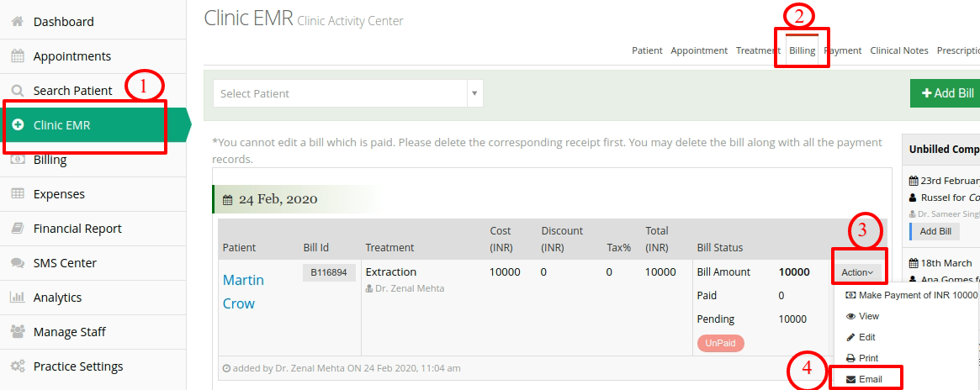Click the Appointments calendar icon
This screenshot has width=980, height=390.
pyautogui.click(x=18, y=56)
